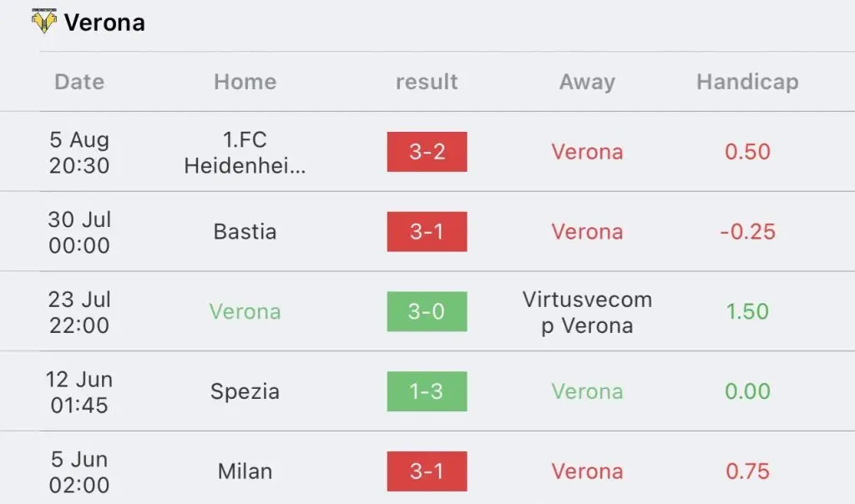Click the -0.25 handicap value

coord(747,232)
